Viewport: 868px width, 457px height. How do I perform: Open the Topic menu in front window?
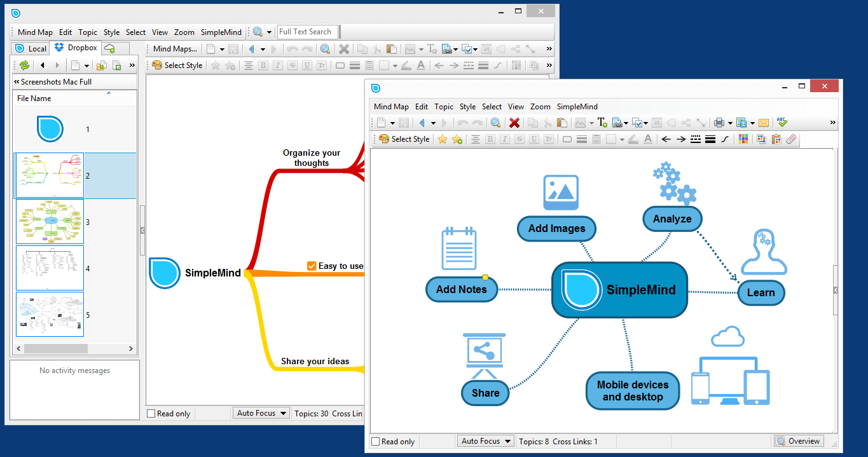(443, 107)
